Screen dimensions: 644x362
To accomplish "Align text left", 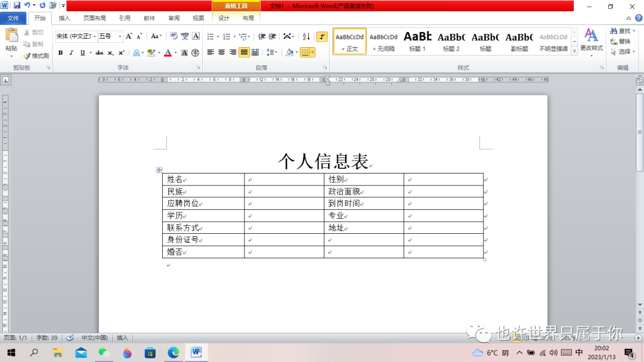I will tap(210, 52).
